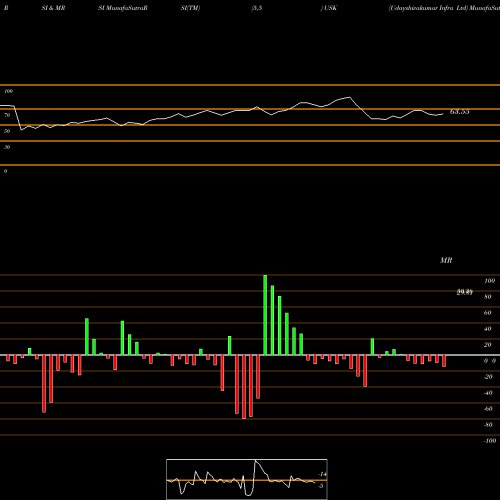Click the 29.84 value beside MR axis
The image size is (500, 500).
465,292
